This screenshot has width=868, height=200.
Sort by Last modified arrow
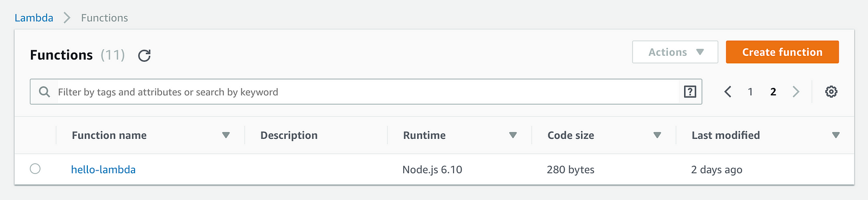click(x=836, y=135)
